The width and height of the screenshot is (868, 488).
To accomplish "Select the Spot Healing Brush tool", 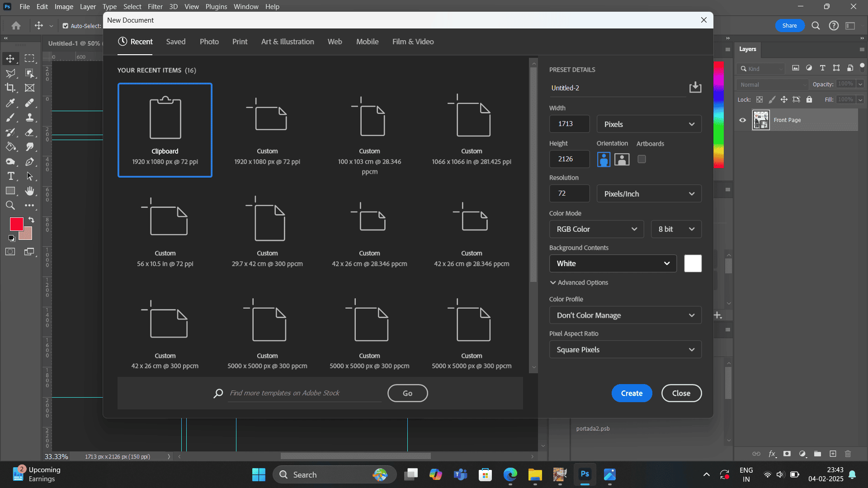I will pyautogui.click(x=29, y=103).
